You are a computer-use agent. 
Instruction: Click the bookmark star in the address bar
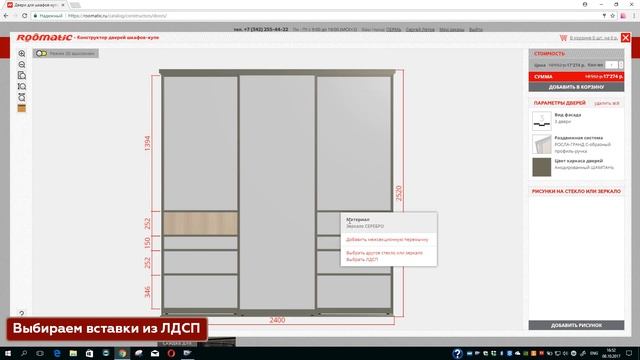[613, 16]
